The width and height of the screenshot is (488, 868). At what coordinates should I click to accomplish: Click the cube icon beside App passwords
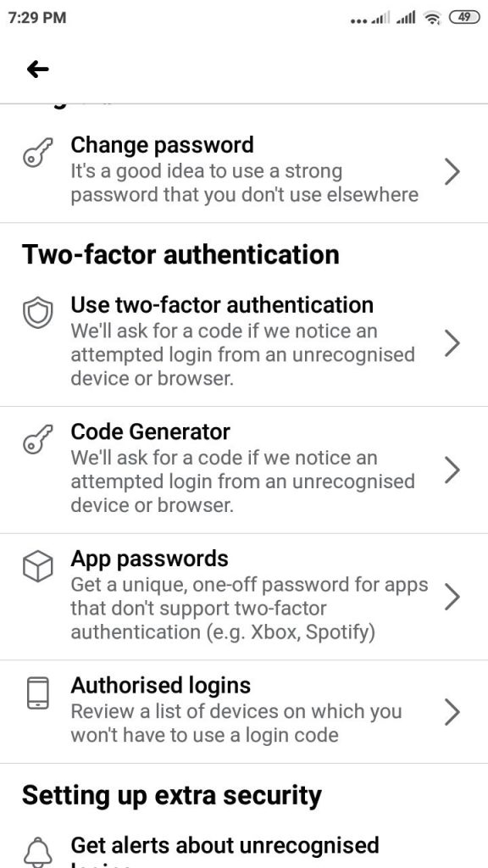tap(37, 566)
